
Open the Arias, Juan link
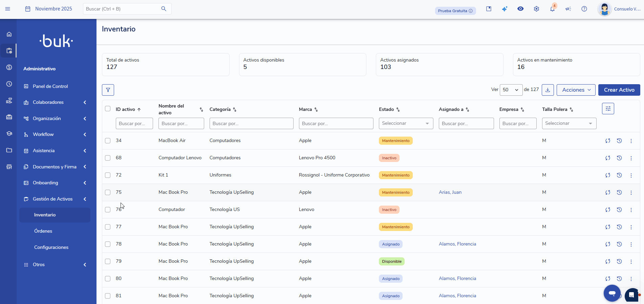pos(450,192)
